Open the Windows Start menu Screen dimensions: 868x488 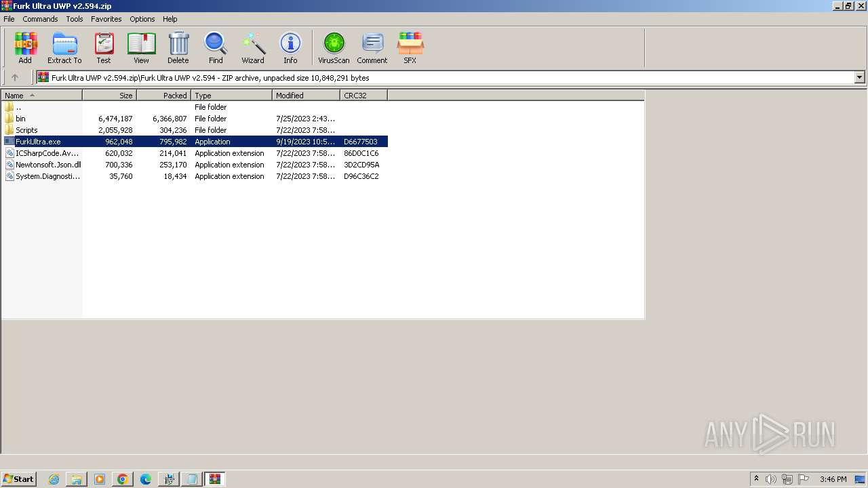(x=18, y=479)
